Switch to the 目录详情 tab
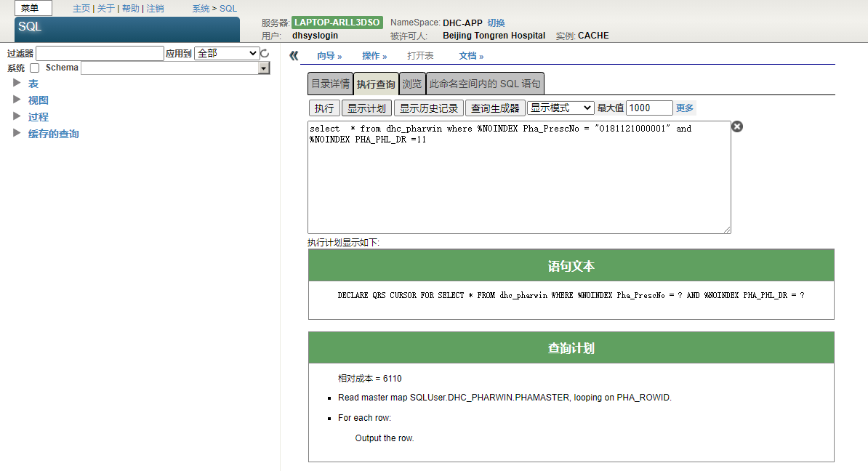 point(330,84)
